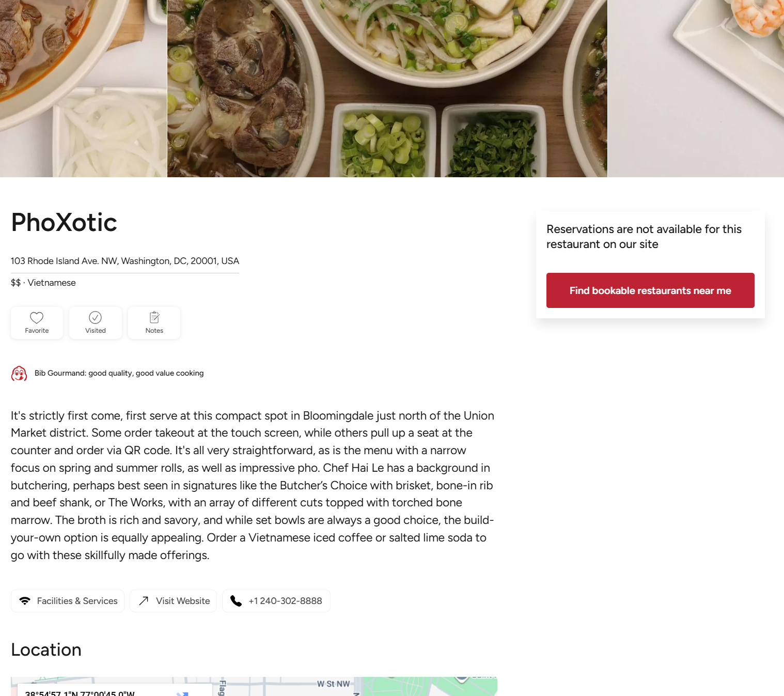Image resolution: width=784 pixels, height=696 pixels.
Task: Click the phone handset icon
Action: coord(236,601)
